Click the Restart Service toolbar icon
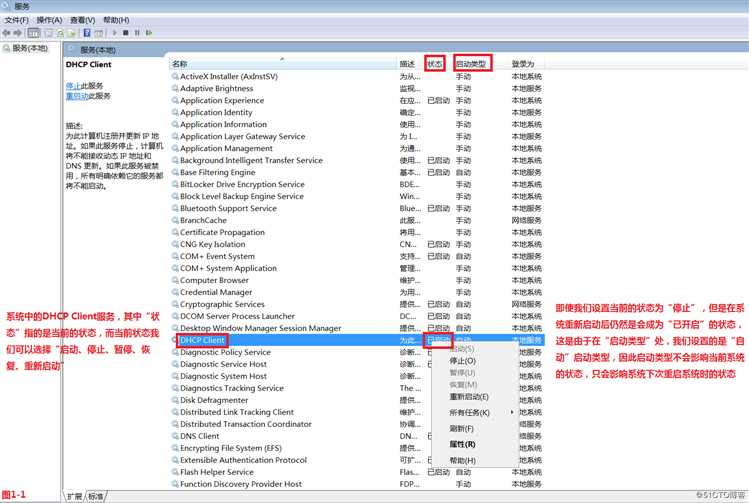 click(149, 33)
